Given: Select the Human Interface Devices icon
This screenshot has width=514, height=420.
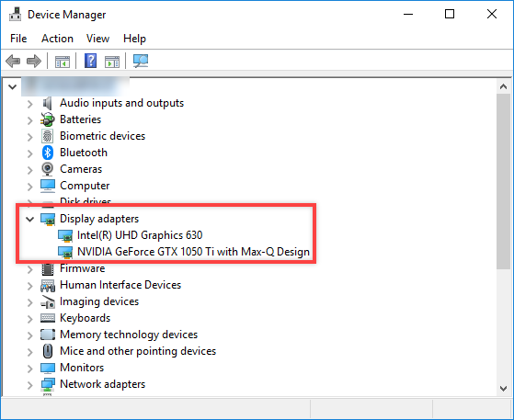Looking at the screenshot, I should 48,286.
